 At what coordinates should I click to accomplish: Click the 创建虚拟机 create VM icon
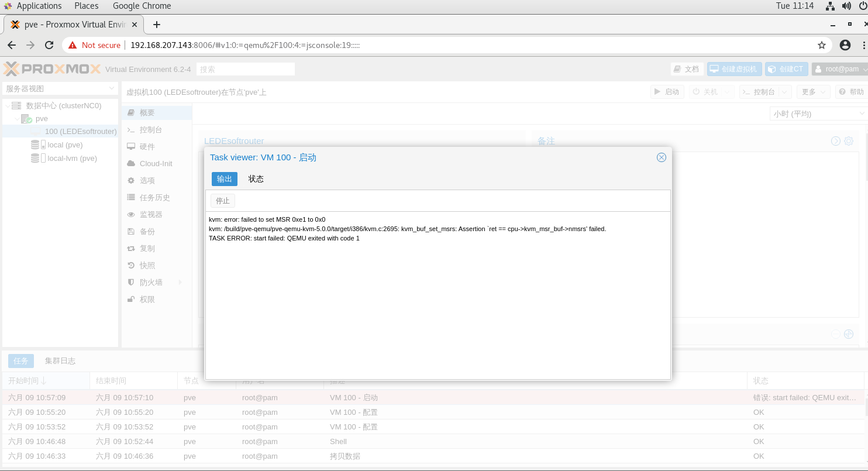tap(735, 68)
